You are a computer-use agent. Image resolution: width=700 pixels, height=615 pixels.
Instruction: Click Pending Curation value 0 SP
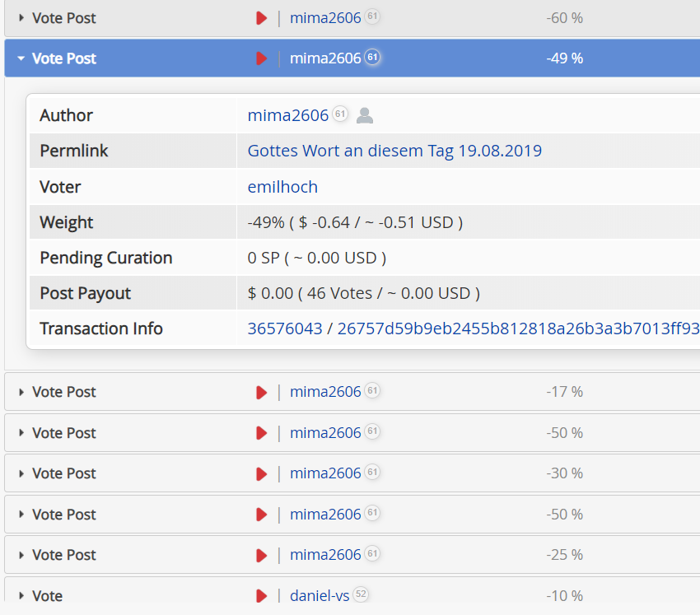point(316,258)
